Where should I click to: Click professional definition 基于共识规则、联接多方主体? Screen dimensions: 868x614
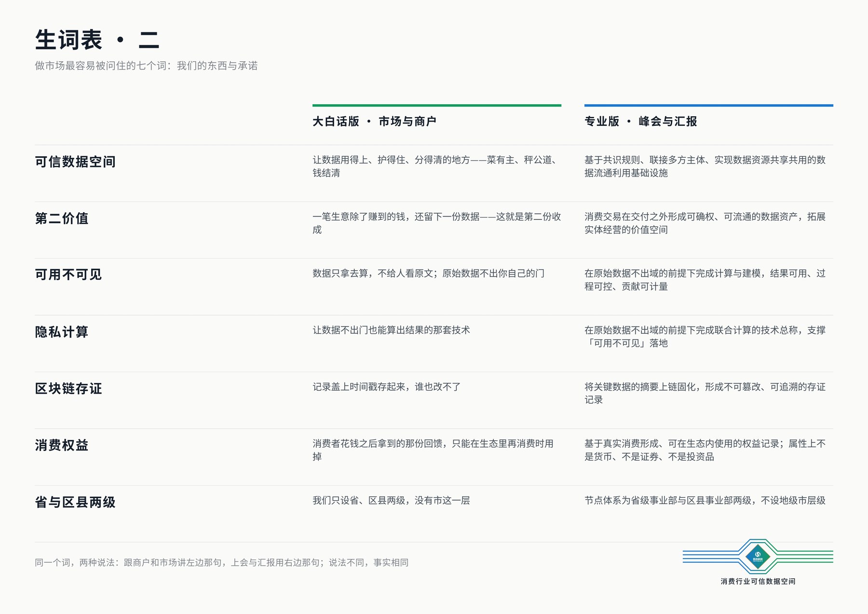click(705, 166)
